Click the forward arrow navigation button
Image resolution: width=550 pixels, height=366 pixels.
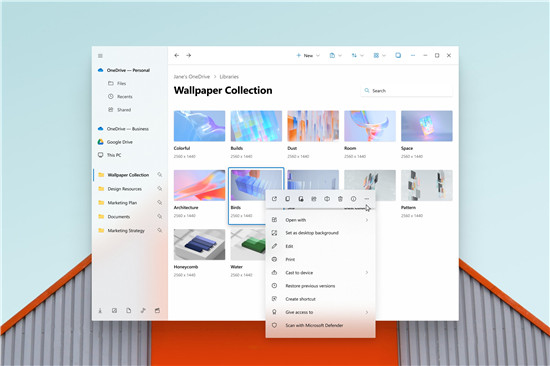(189, 55)
